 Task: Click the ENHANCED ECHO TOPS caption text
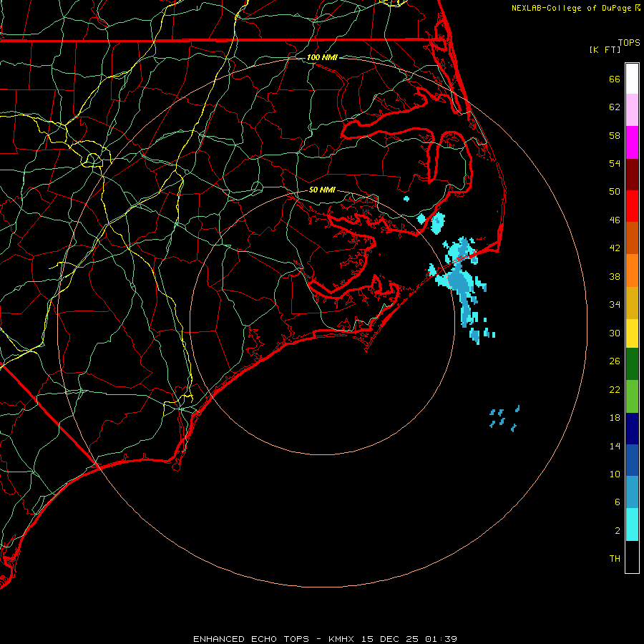coord(251,639)
